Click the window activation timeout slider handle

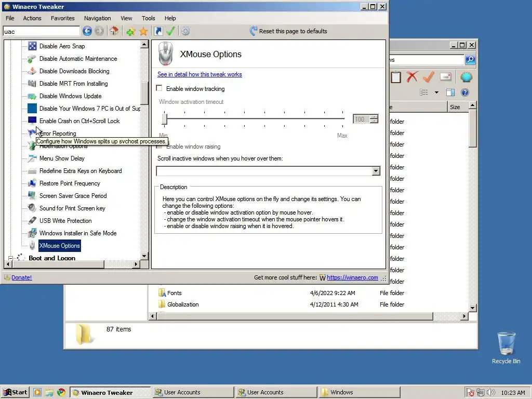pyautogui.click(x=165, y=119)
